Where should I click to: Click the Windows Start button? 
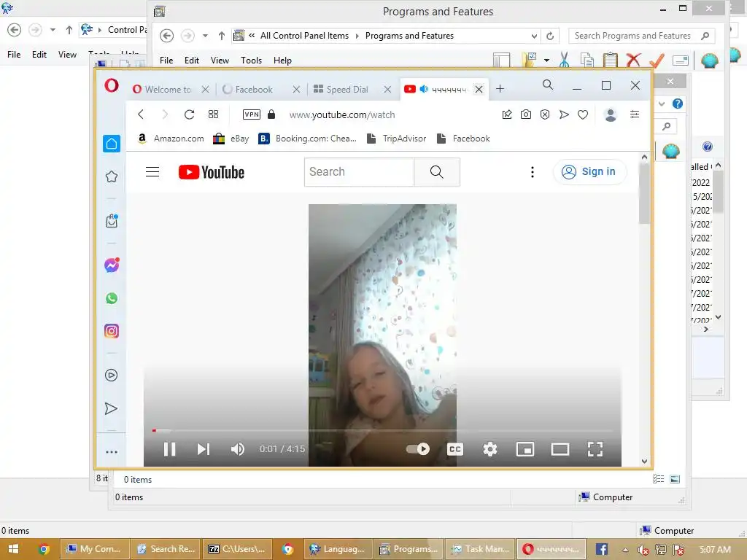pos(13,549)
